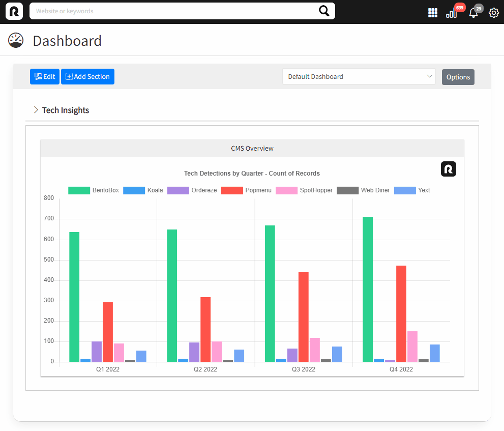This screenshot has height=431, width=504.
Task: Open the apps grid icon
Action: (433, 13)
